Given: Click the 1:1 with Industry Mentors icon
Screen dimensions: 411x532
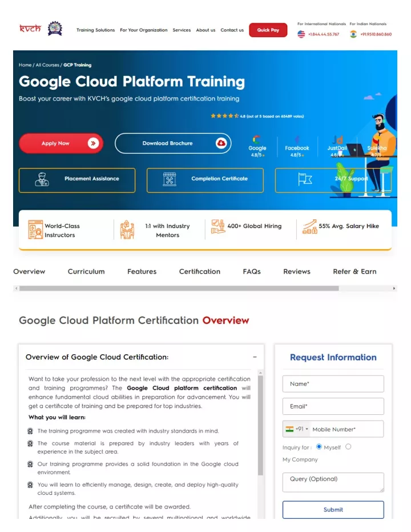Looking at the screenshot, I should coord(127,230).
